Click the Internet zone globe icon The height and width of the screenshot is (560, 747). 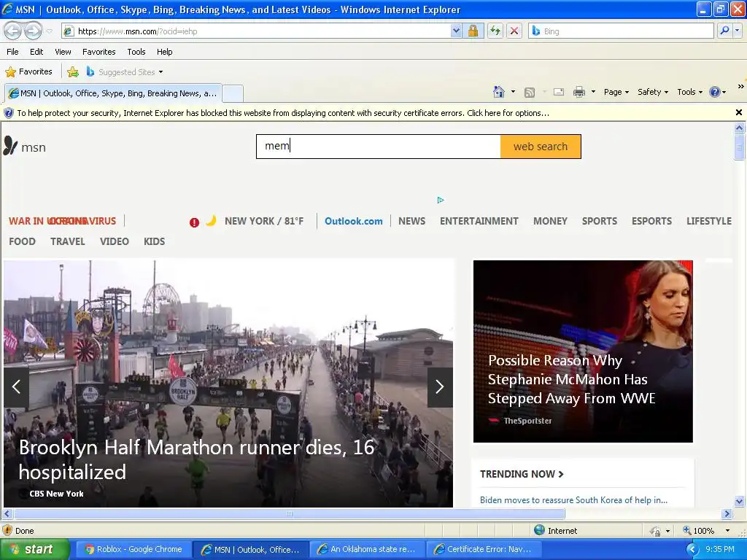pos(539,530)
